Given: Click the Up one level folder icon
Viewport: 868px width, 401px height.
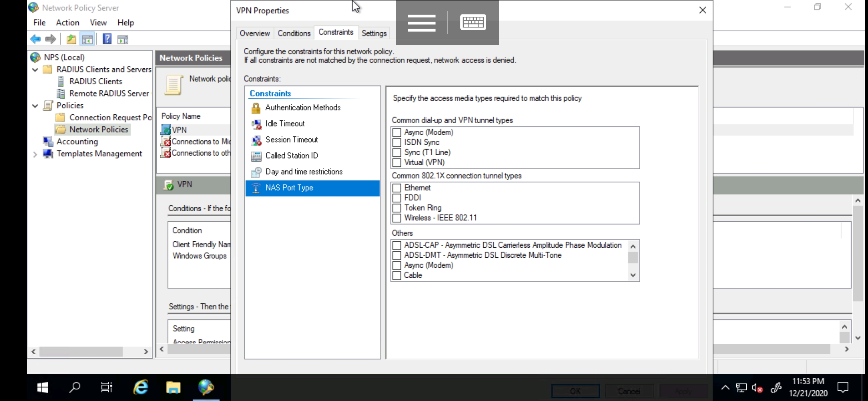Looking at the screenshot, I should [x=71, y=39].
